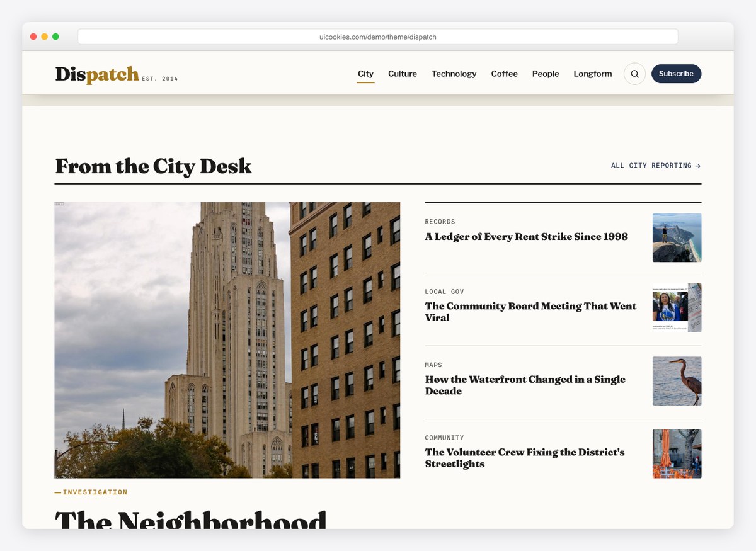Open 'The Neighborhood' featured headline
The height and width of the screenshot is (551, 756).
click(191, 520)
